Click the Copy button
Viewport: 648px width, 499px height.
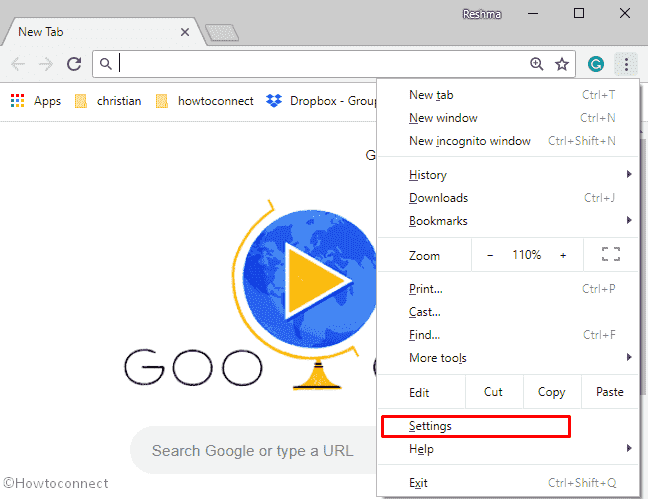pos(552,392)
